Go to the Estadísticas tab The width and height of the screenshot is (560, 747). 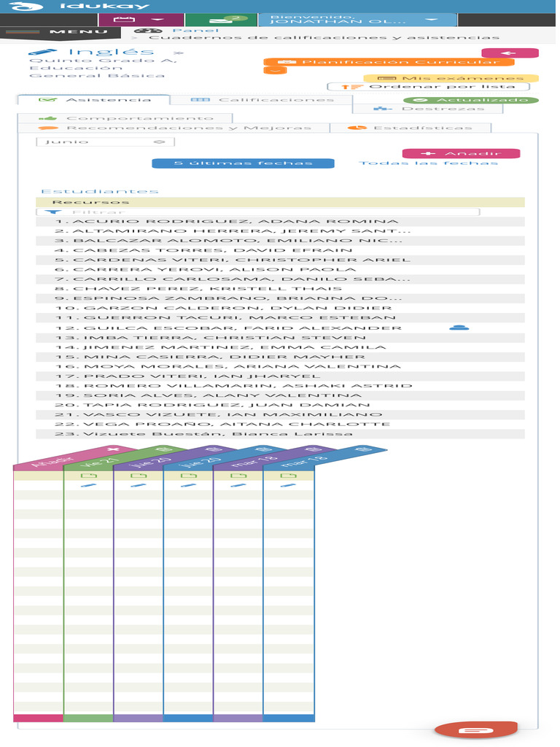coord(411,128)
